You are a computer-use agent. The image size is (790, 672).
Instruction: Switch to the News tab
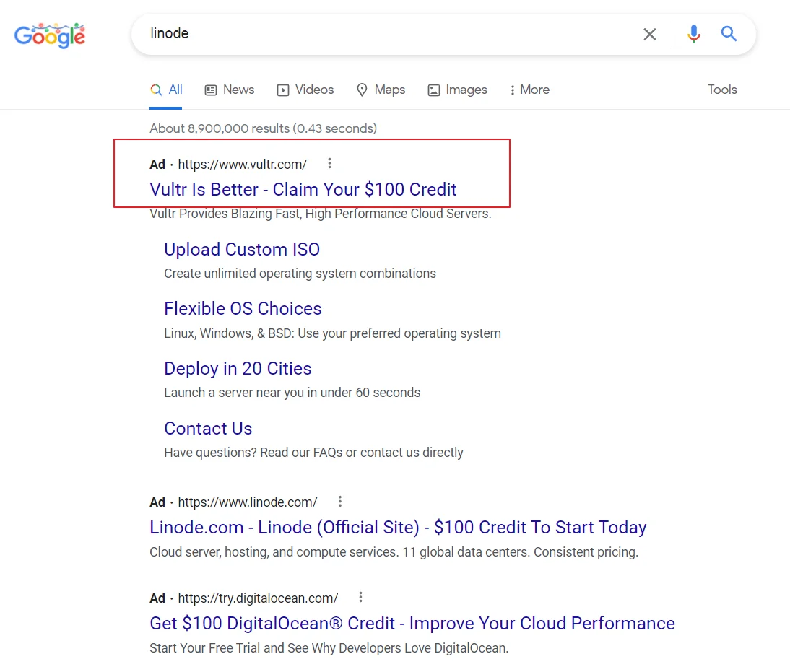click(x=230, y=90)
